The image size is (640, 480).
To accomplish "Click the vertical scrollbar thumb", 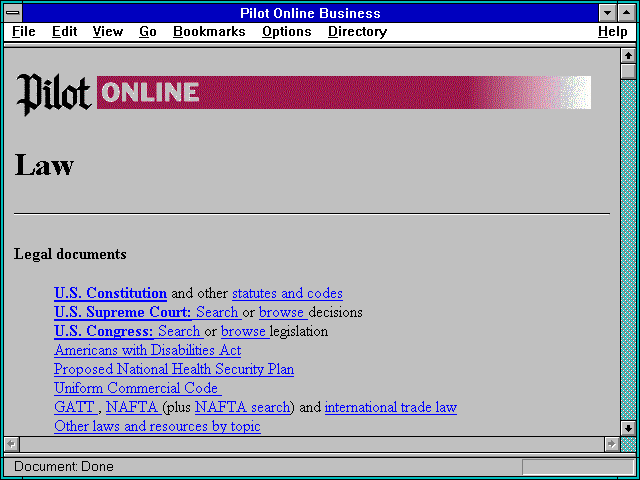I will click(628, 71).
